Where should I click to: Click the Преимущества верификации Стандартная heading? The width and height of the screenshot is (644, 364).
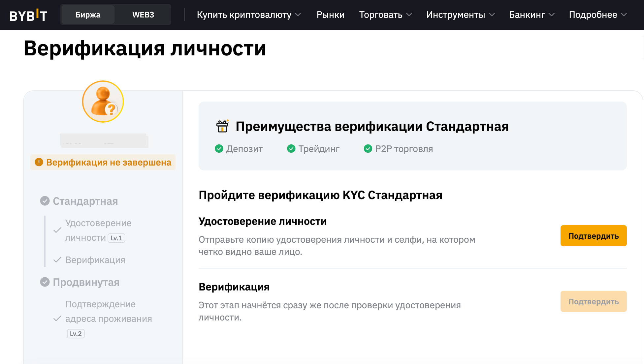tap(372, 126)
